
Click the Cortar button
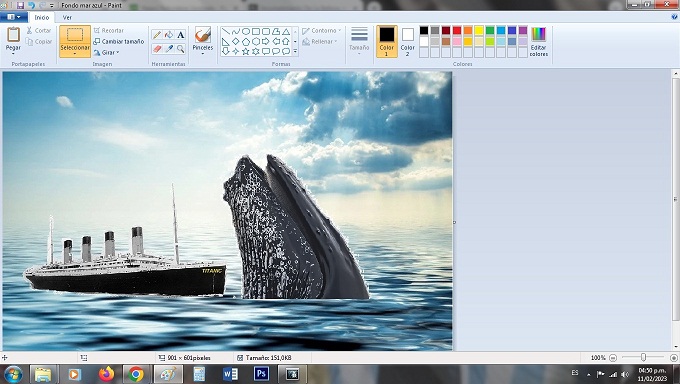tap(38, 30)
